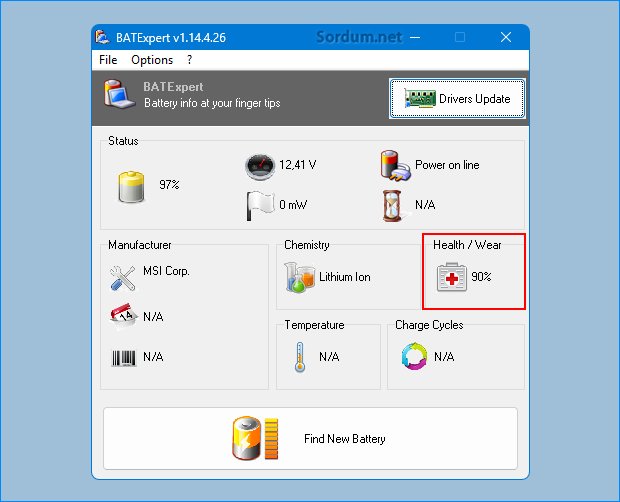Click the N/A beside the calendar icon
The width and height of the screenshot is (620, 502).
[x=153, y=317]
